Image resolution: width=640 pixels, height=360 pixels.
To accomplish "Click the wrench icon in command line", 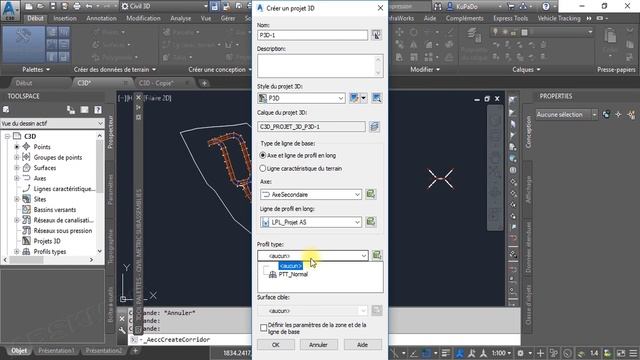I will 122,330.
